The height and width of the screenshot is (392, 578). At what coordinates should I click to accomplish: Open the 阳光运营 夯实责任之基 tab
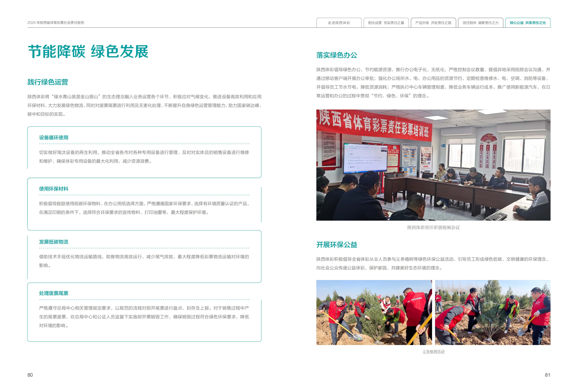click(x=386, y=23)
